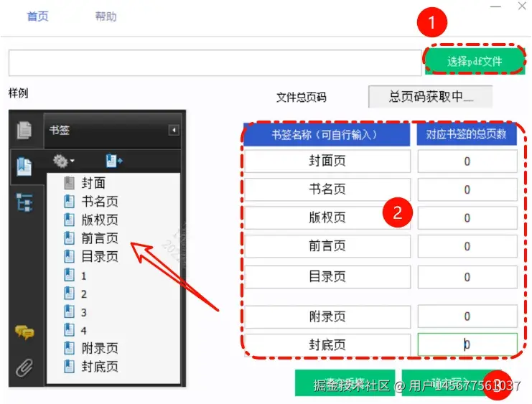Focus the PDF file path input box
Screen dimensions: 532x404
(x=215, y=62)
